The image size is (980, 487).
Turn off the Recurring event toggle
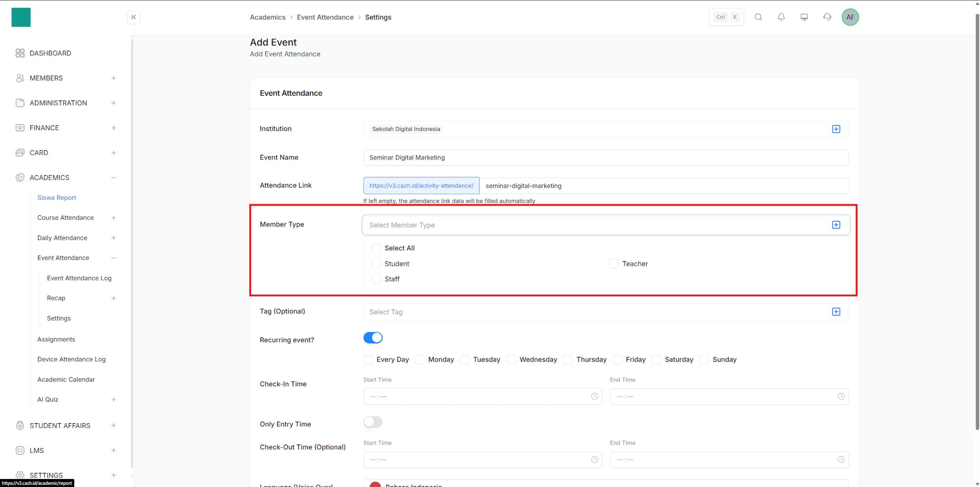[373, 338]
